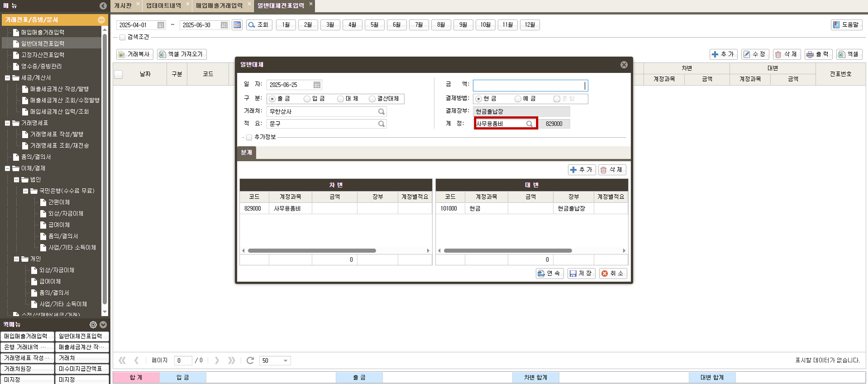868x384 pixels.
Task: Slide the 차변 grid horizontal scrollbar
Action: coord(312,250)
